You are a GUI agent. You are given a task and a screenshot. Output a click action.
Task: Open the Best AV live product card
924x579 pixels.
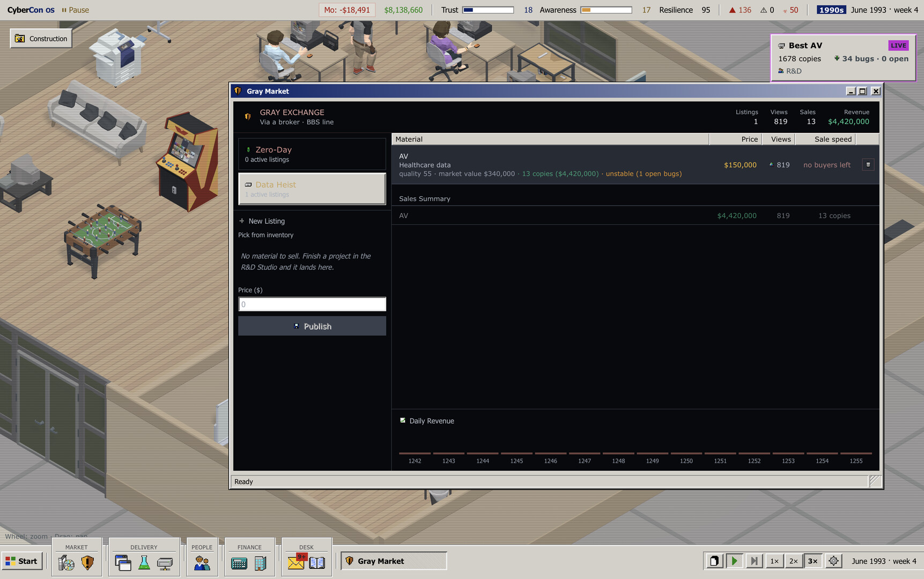coord(843,58)
